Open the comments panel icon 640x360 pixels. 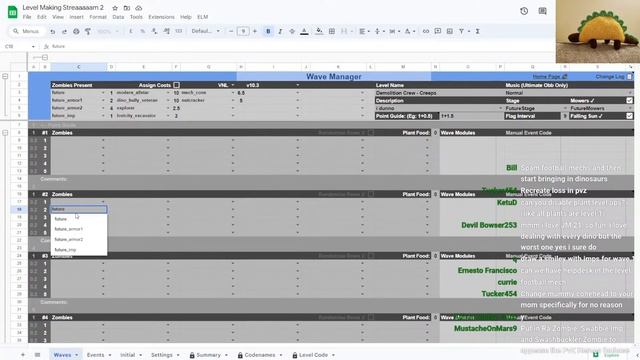pos(542,11)
